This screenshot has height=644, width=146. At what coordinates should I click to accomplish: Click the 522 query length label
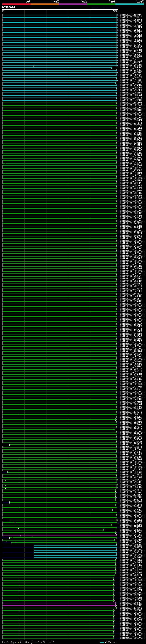tap(115, 11)
